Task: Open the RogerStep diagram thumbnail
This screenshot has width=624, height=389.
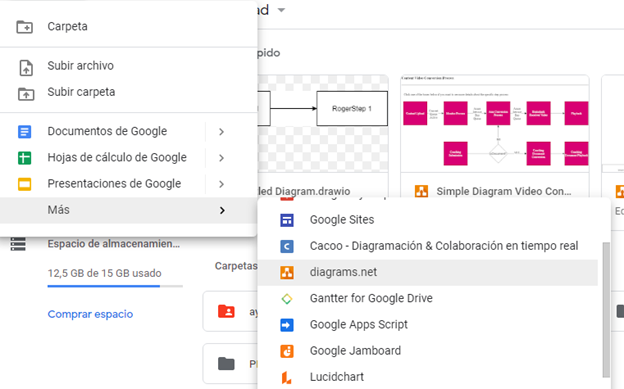Action: coord(323,123)
